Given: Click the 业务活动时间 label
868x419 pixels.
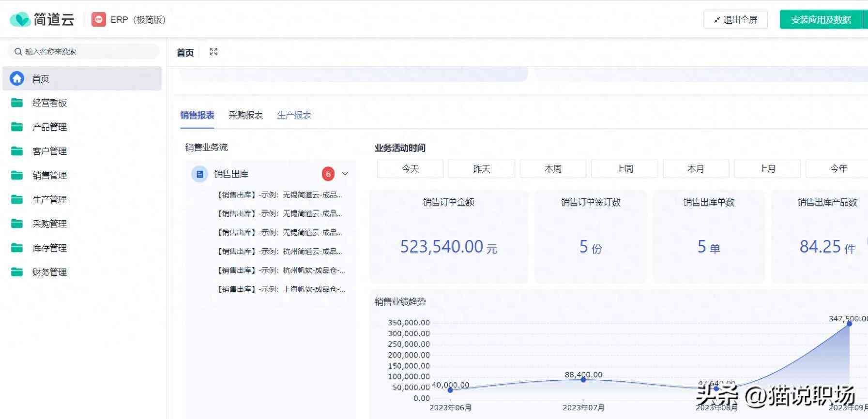Looking at the screenshot, I should (400, 148).
